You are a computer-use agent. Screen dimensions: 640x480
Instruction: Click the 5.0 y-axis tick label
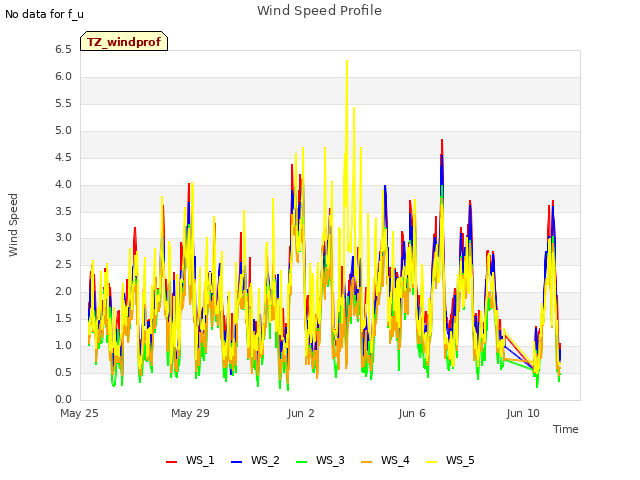coord(63,131)
